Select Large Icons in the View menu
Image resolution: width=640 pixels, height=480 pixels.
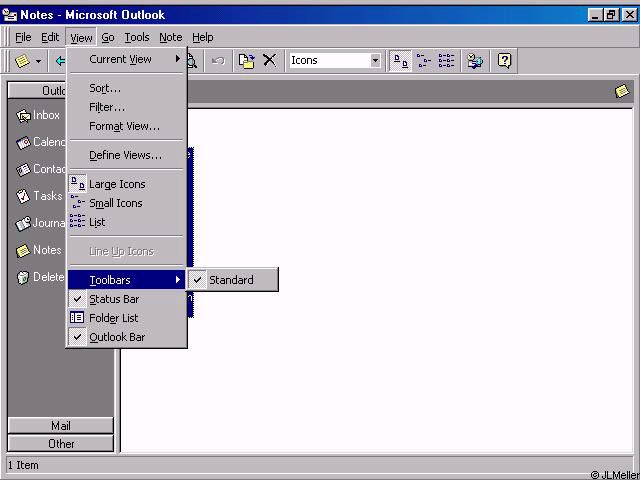[126, 184]
